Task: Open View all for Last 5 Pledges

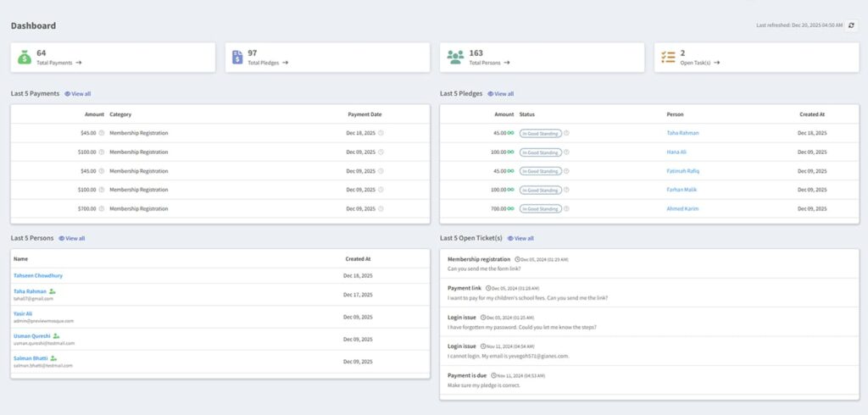Action: click(500, 94)
